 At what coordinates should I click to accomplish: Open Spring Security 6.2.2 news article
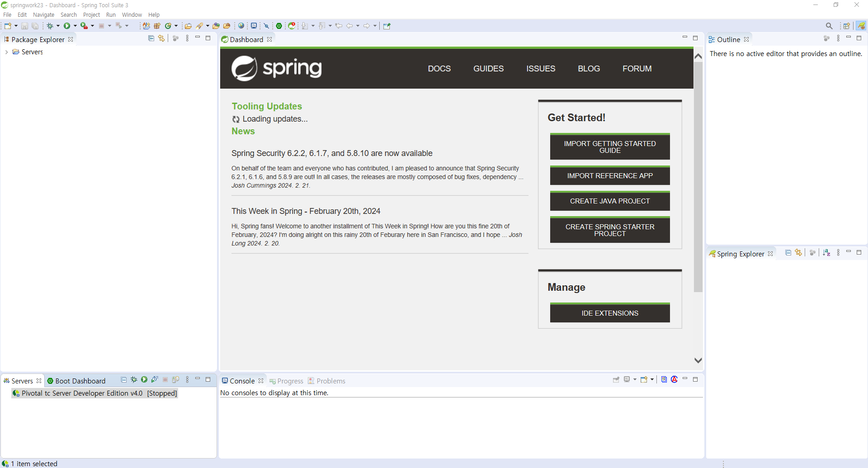332,153
